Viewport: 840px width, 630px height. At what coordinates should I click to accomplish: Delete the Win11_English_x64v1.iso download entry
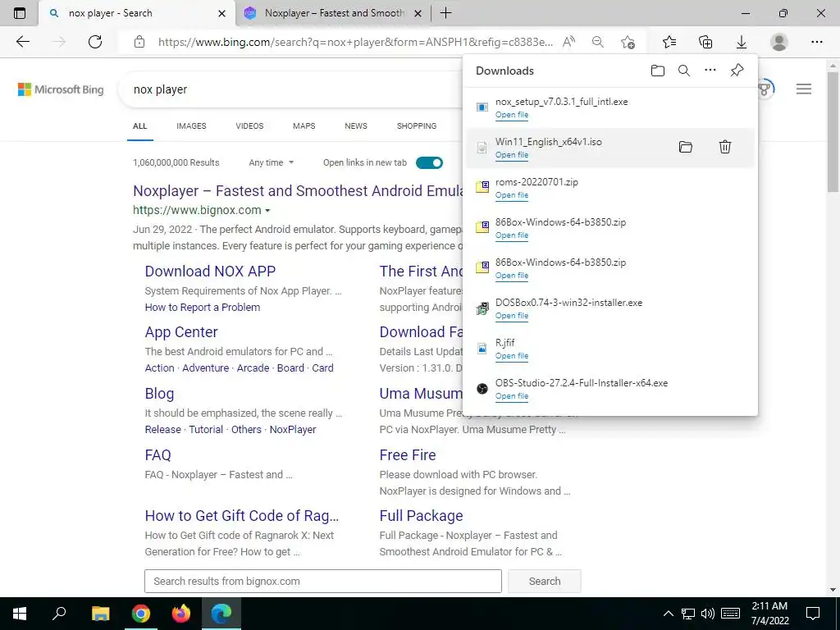point(725,147)
